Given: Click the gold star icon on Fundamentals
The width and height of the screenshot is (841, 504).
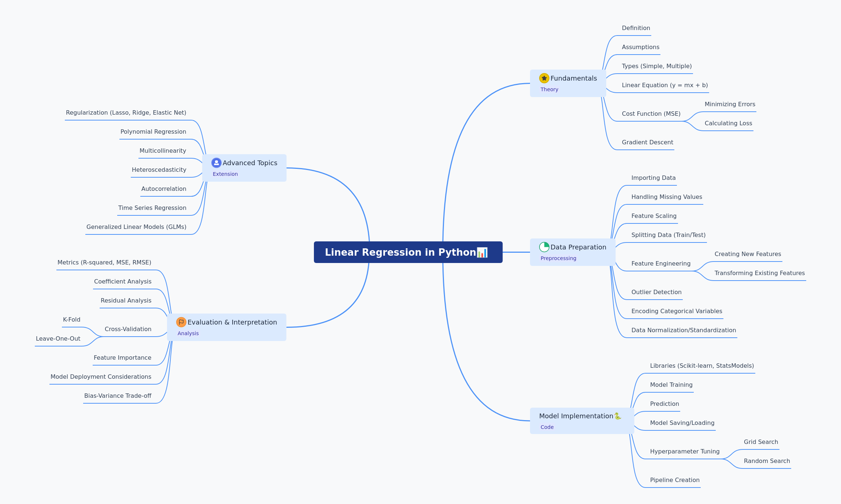Looking at the screenshot, I should click(544, 78).
